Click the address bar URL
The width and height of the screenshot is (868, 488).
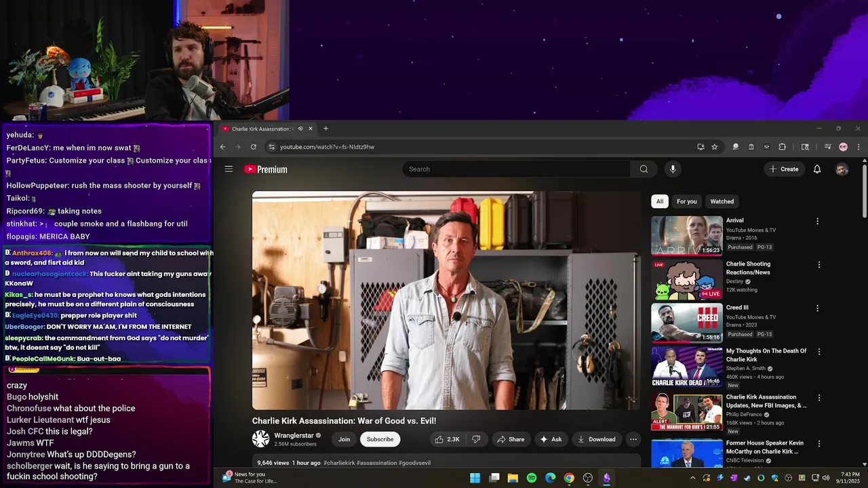[327, 146]
